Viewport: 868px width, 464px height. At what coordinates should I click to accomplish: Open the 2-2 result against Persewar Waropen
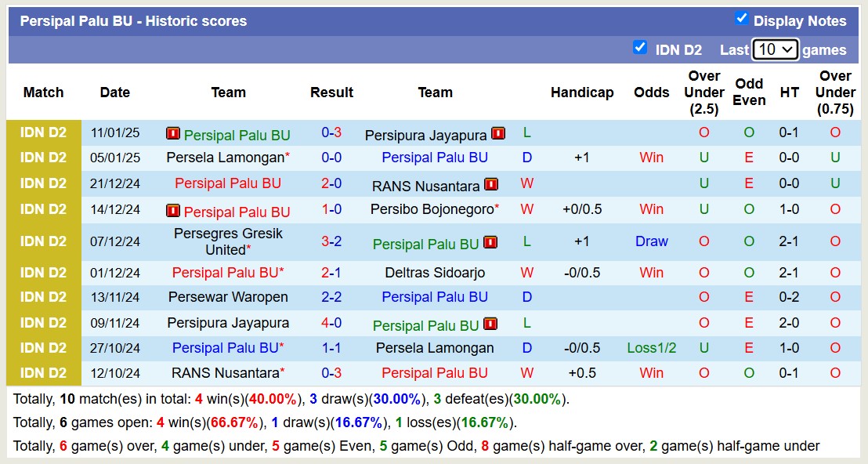click(331, 297)
